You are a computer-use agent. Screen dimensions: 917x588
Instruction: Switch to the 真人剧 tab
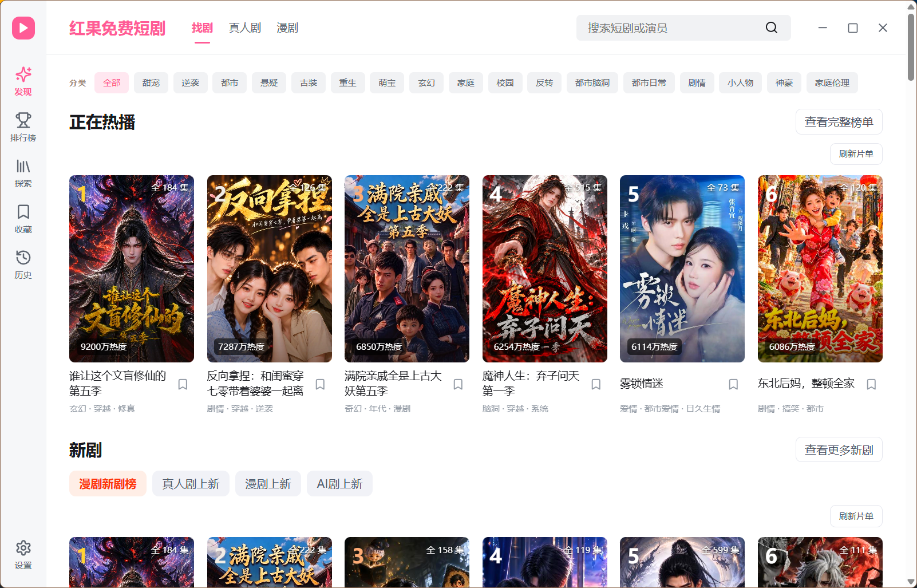(x=245, y=28)
